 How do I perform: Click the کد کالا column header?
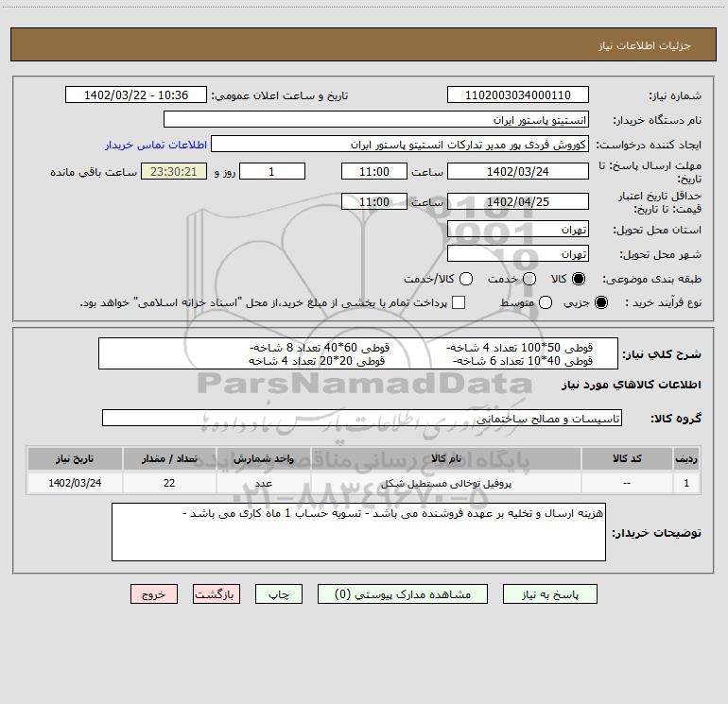pyautogui.click(x=627, y=458)
